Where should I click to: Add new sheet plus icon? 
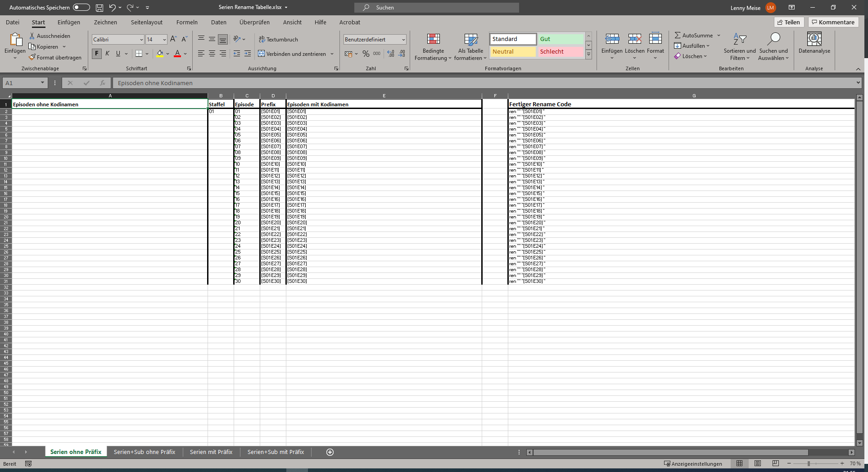point(330,452)
